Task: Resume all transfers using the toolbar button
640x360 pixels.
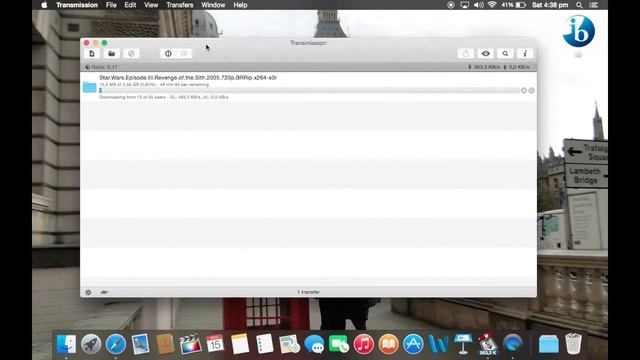Action: [x=184, y=53]
